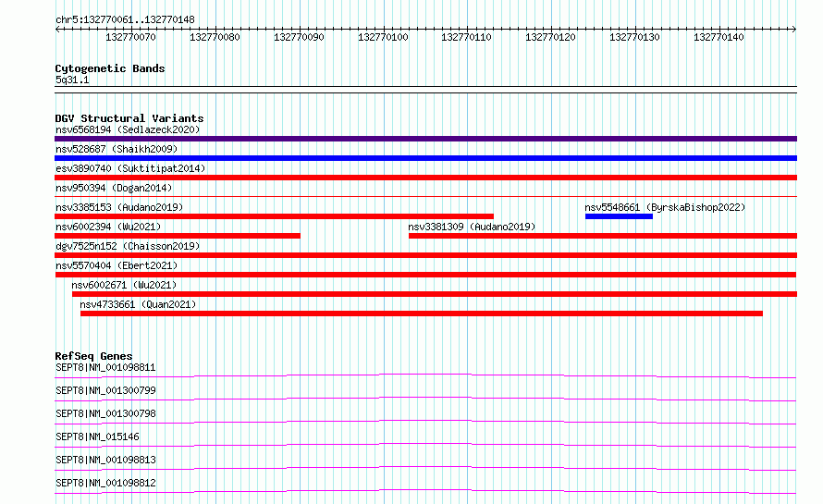Click the red nsv5570404 variant bar
Screen dimensions: 823x504
[x=425, y=275]
